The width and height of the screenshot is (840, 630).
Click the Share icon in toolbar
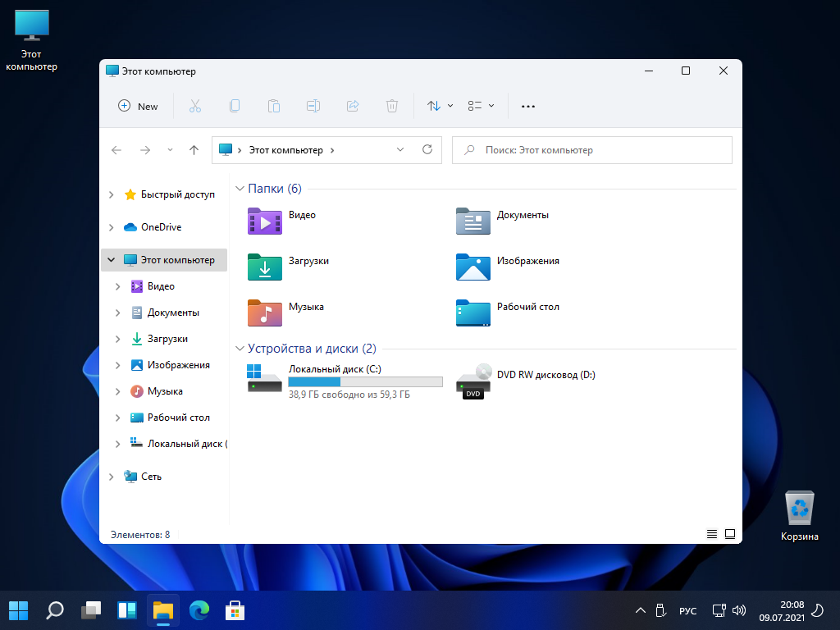pyautogui.click(x=353, y=106)
